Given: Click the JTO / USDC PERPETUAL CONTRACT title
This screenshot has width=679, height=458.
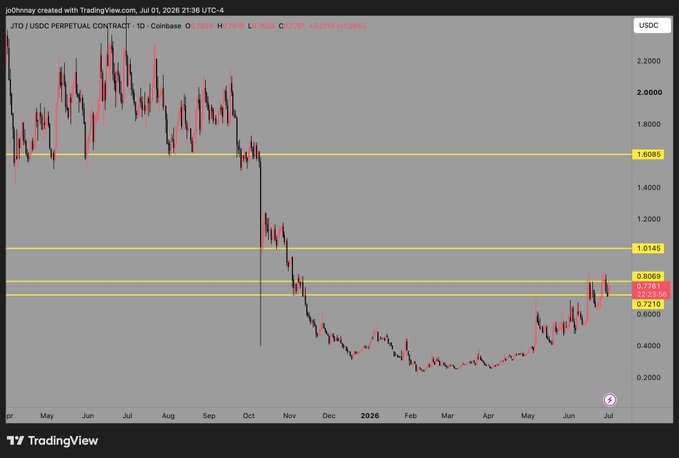Looking at the screenshot, I should coord(70,26).
